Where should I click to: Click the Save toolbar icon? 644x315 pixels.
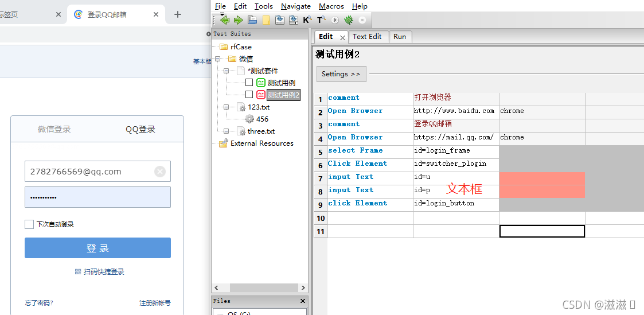[x=280, y=20]
